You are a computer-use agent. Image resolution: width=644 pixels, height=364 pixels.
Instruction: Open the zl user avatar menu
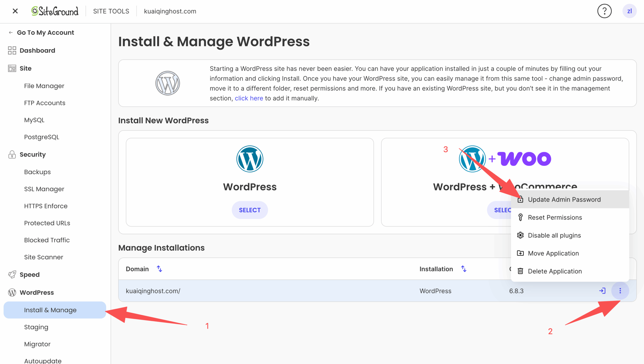(629, 11)
